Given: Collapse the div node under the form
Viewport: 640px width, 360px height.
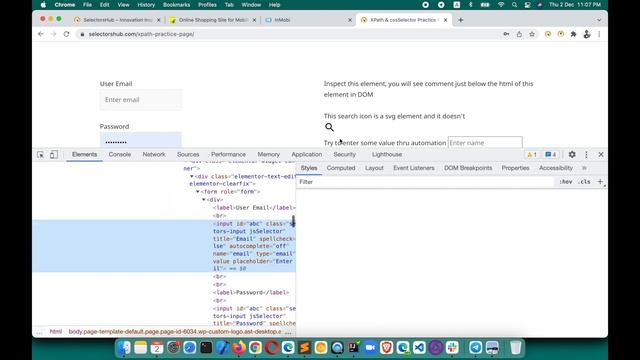Looking at the screenshot, I should [x=204, y=200].
